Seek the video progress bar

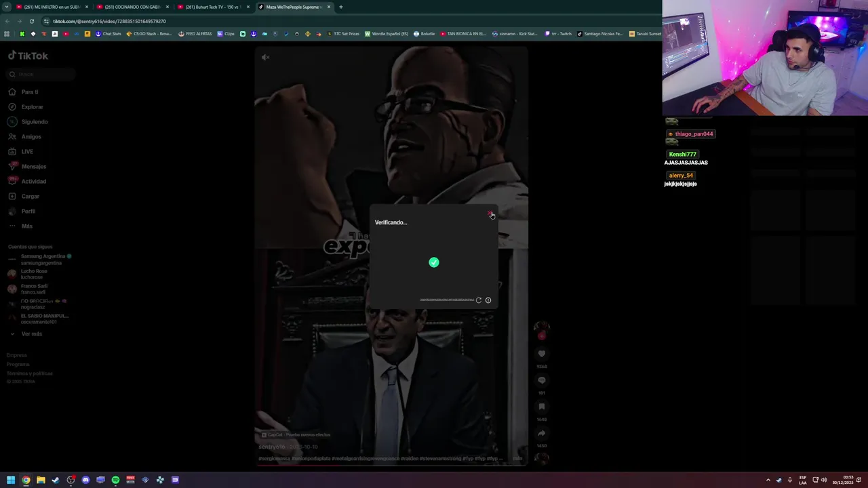pos(391,466)
